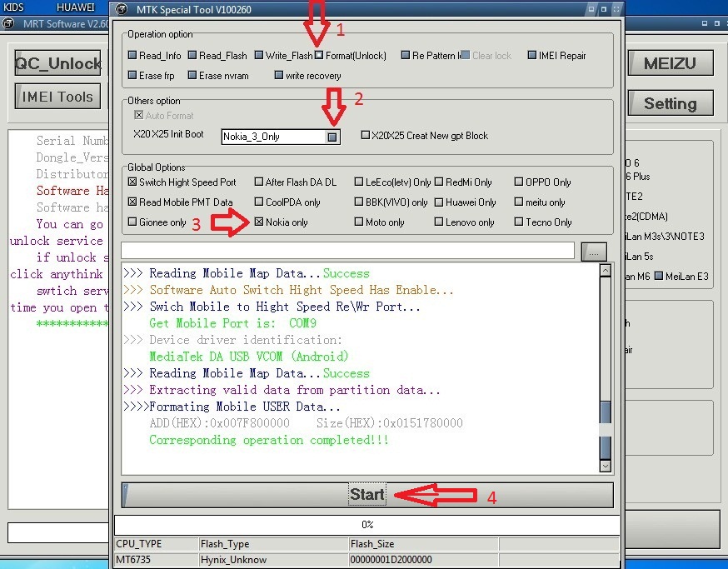Enable the Read_Flash operation
This screenshot has height=569, width=728.
coord(192,55)
